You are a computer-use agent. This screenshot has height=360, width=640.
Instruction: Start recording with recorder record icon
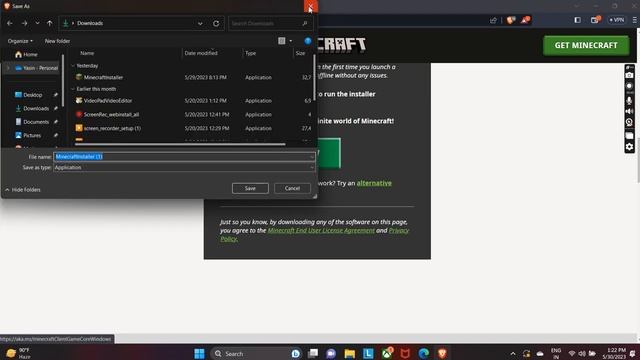tap(629, 87)
